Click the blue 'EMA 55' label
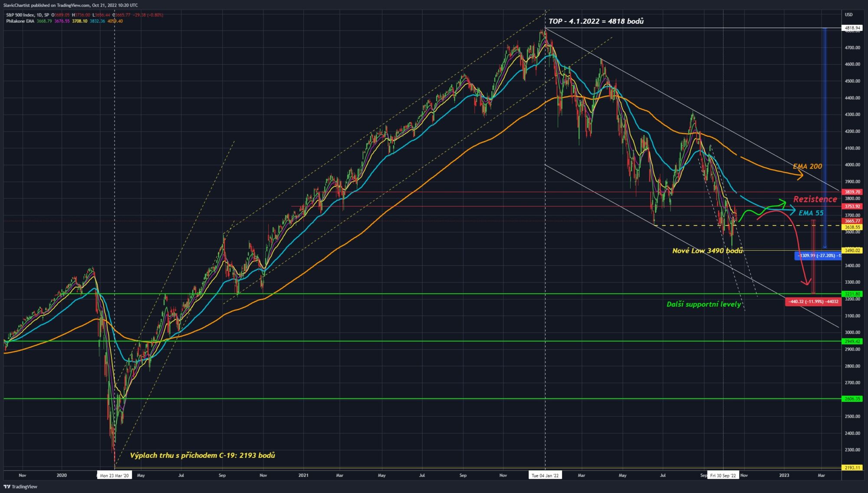Viewport: 868px width, 493px height. click(x=811, y=213)
